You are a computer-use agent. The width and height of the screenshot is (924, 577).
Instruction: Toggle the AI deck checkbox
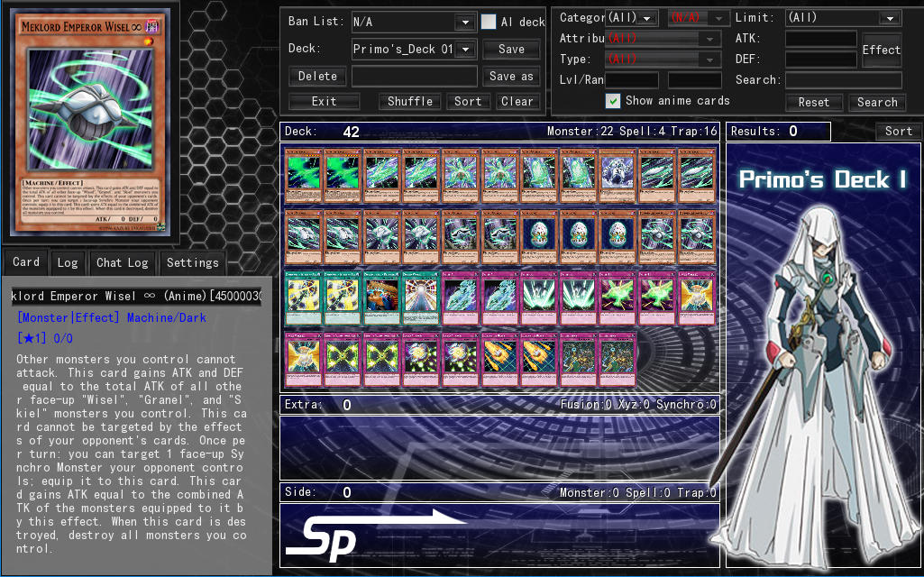coord(489,22)
